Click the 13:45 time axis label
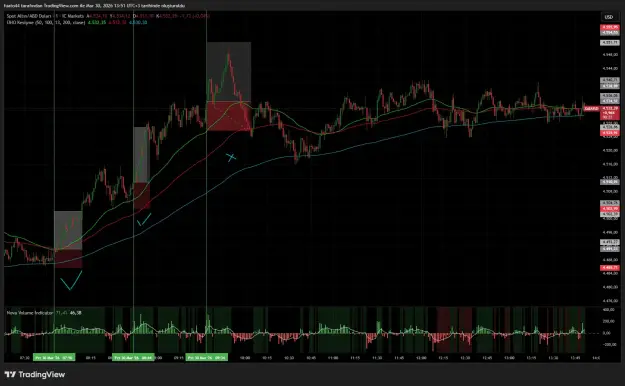Image resolution: width=625 pixels, height=386 pixels. click(x=575, y=358)
